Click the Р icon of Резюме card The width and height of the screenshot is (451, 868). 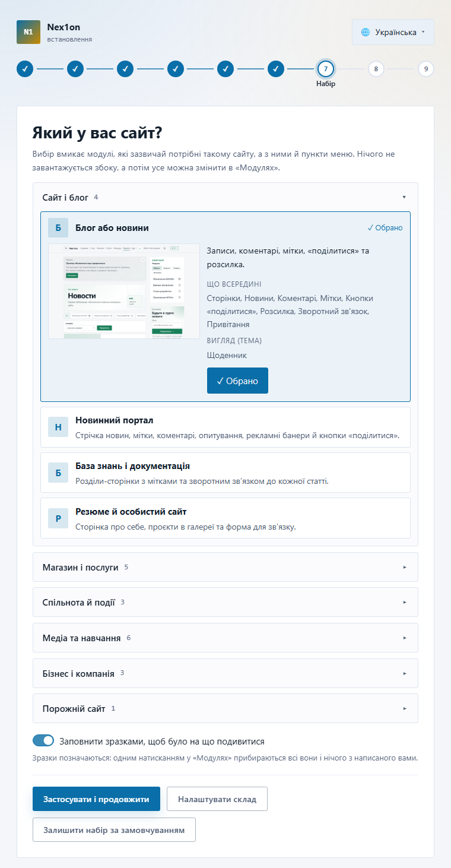[58, 518]
